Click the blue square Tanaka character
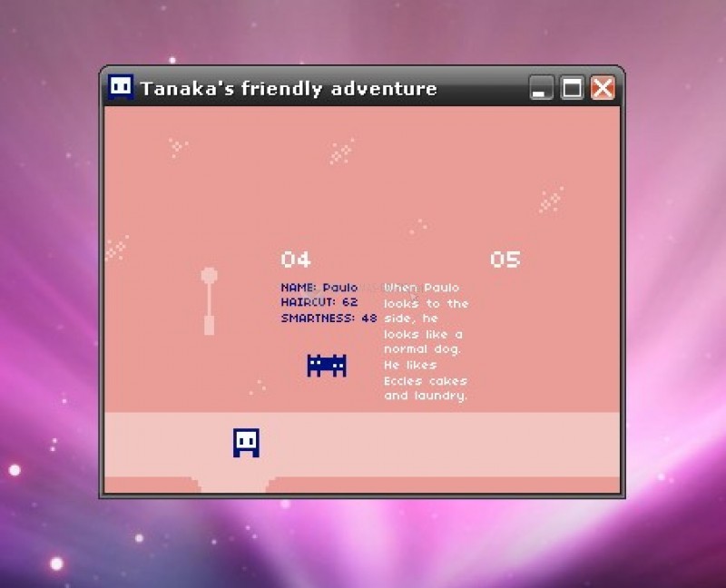 tap(246, 443)
